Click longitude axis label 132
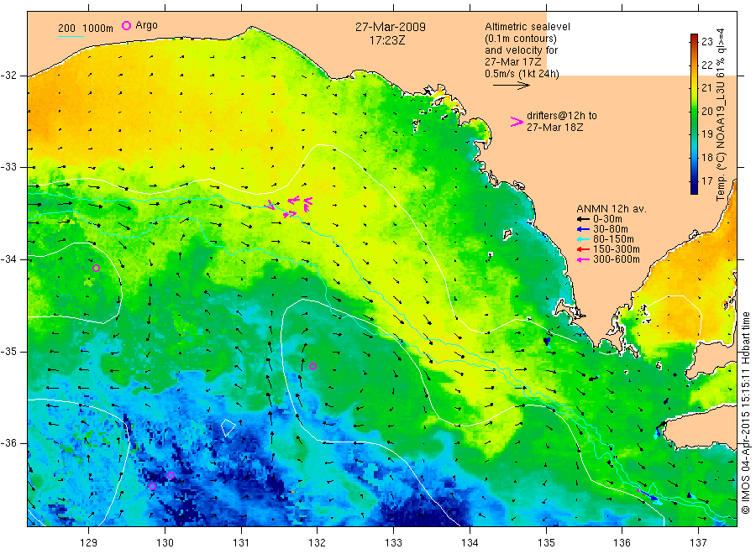Viewport: 756px width, 554px height. [x=318, y=543]
